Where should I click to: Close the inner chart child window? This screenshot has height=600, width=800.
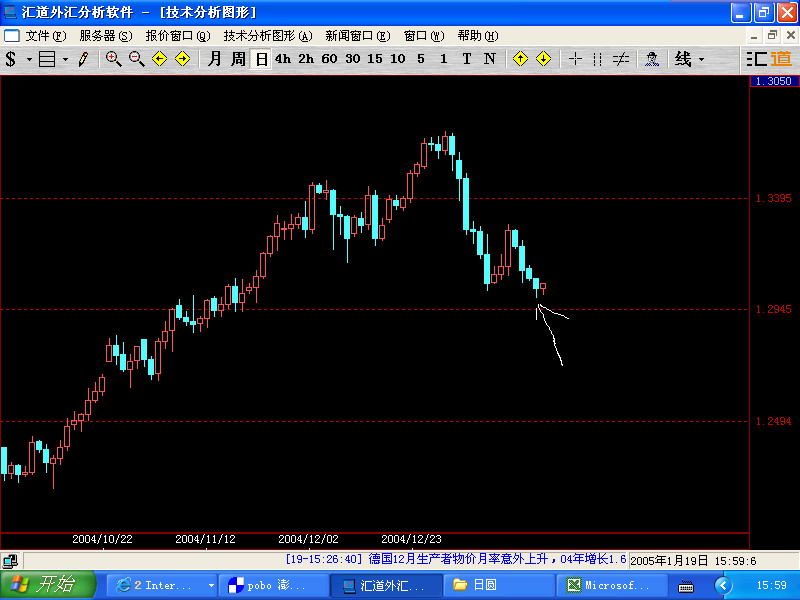pos(790,36)
